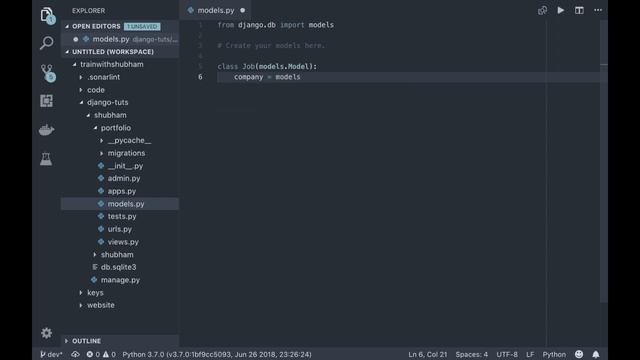640x360 pixels.
Task: Open db.sqlite3 in the file tree
Action: tap(120, 267)
